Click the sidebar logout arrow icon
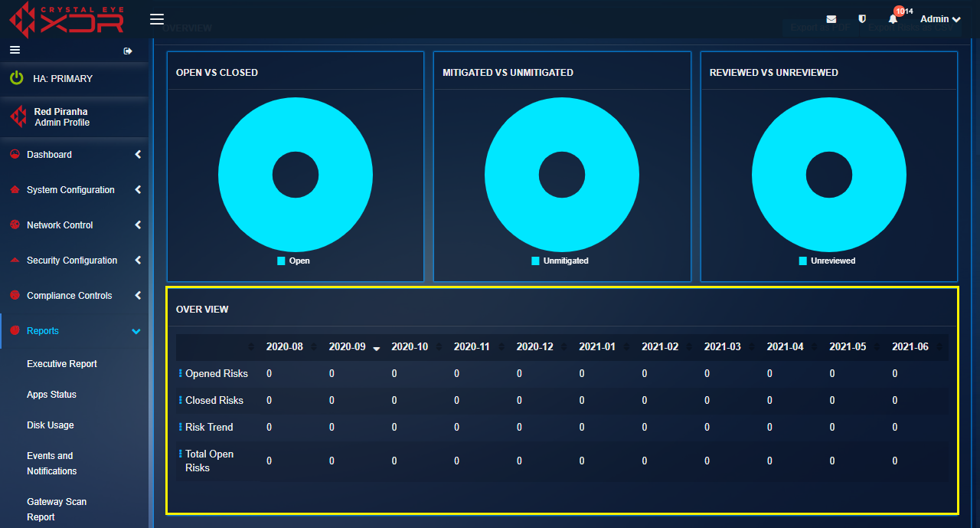 click(x=128, y=51)
